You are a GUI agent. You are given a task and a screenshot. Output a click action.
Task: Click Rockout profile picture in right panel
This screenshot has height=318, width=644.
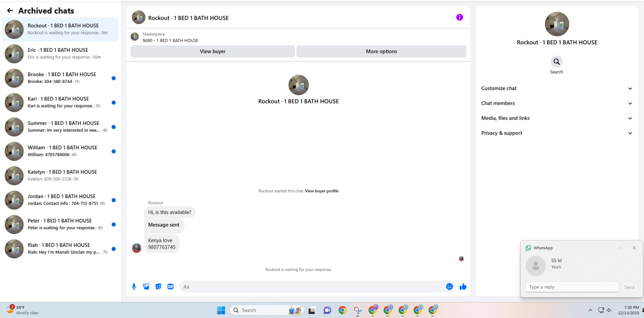pos(557,24)
